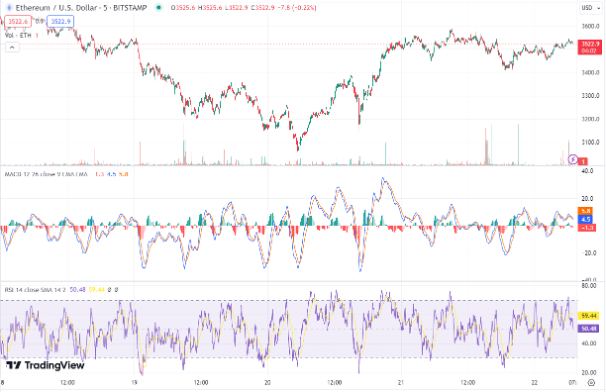
Task: Click the O3525.6 open value in header
Action: [x=183, y=8]
